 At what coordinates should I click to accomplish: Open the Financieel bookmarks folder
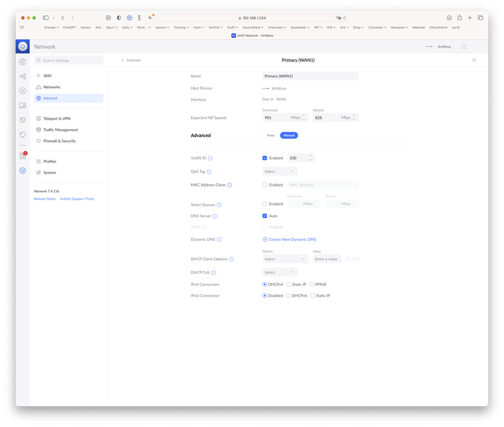coord(277,27)
